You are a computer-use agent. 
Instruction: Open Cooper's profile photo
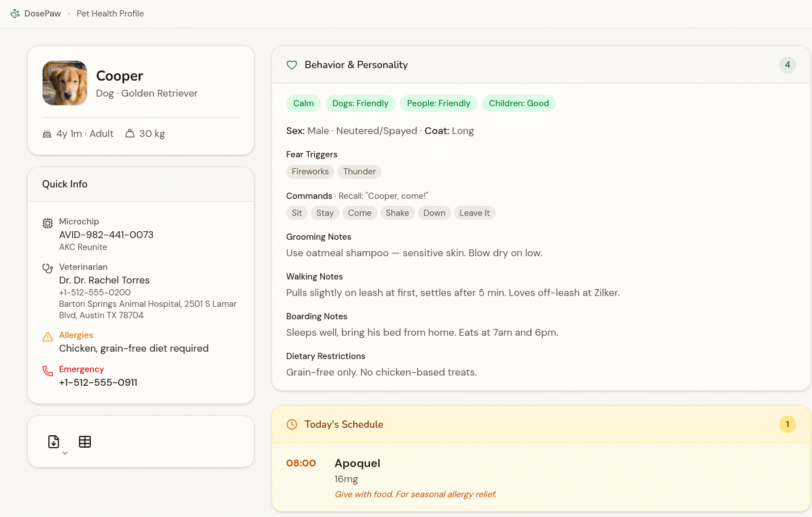(x=65, y=83)
